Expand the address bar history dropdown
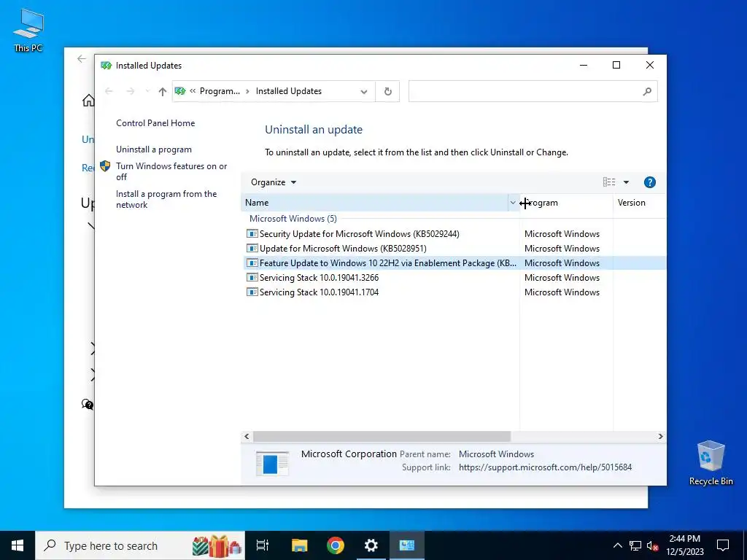The width and height of the screenshot is (747, 560). coord(364,91)
